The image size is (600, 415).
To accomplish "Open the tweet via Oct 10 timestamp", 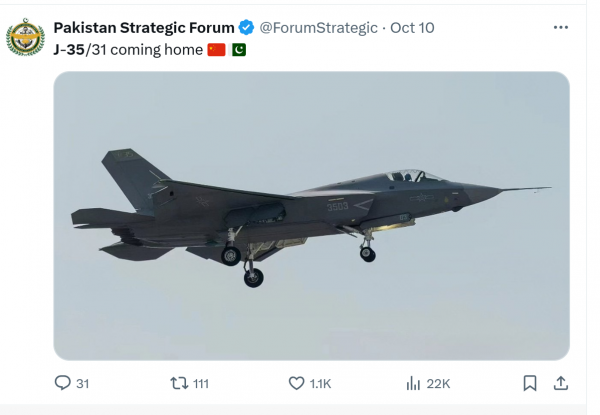I will click(x=414, y=27).
